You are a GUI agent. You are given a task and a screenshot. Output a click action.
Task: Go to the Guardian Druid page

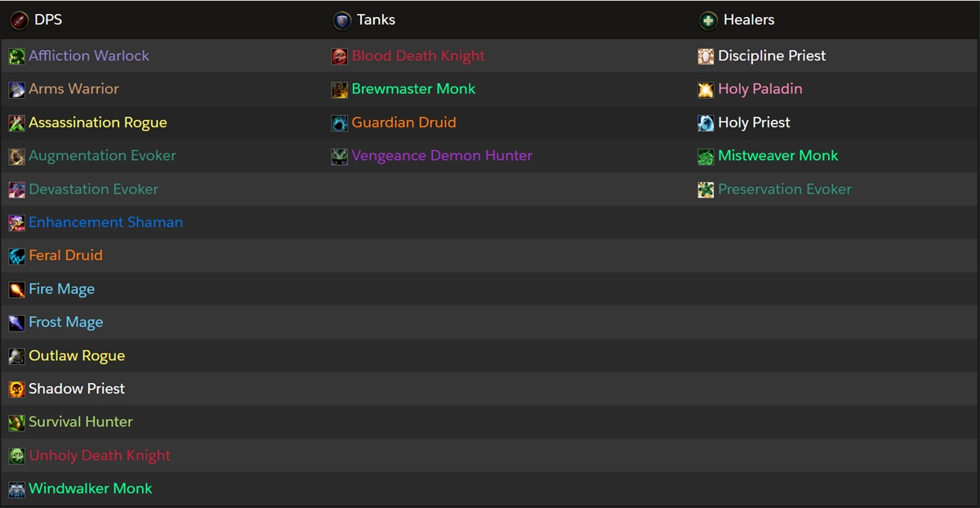pos(403,123)
